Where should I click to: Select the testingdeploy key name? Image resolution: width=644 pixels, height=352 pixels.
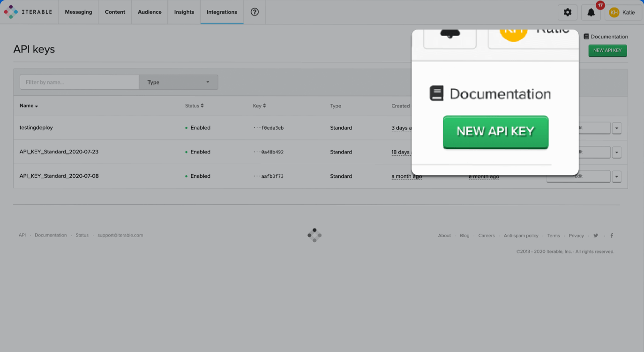click(x=36, y=128)
